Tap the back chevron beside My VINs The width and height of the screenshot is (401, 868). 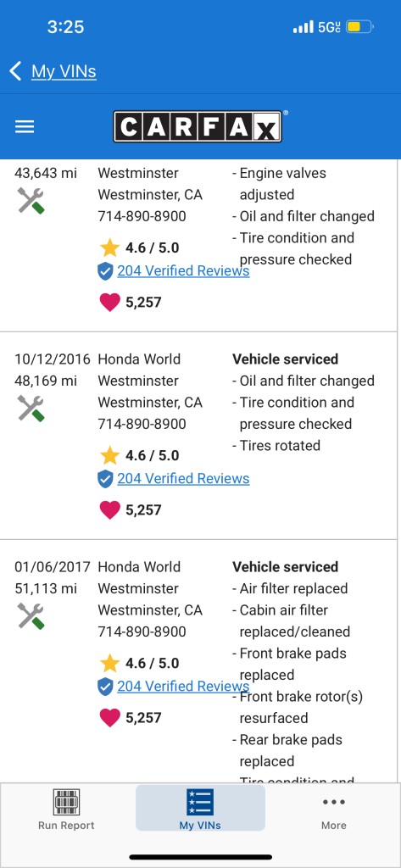15,71
